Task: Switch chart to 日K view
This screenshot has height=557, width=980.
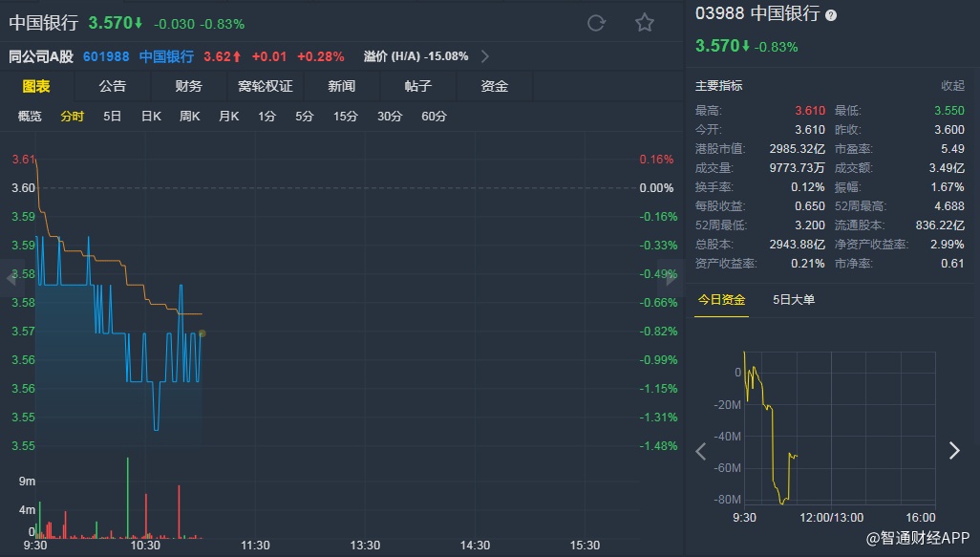Action: tap(151, 117)
